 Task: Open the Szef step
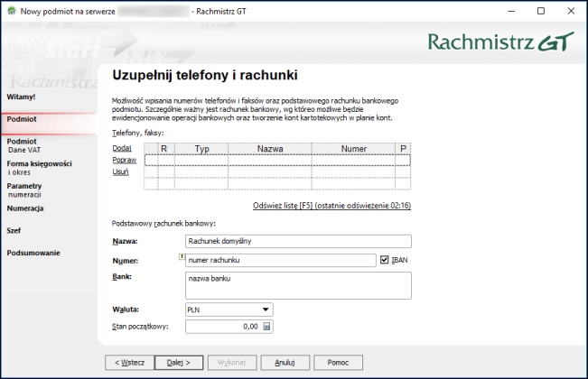pyautogui.click(x=14, y=230)
